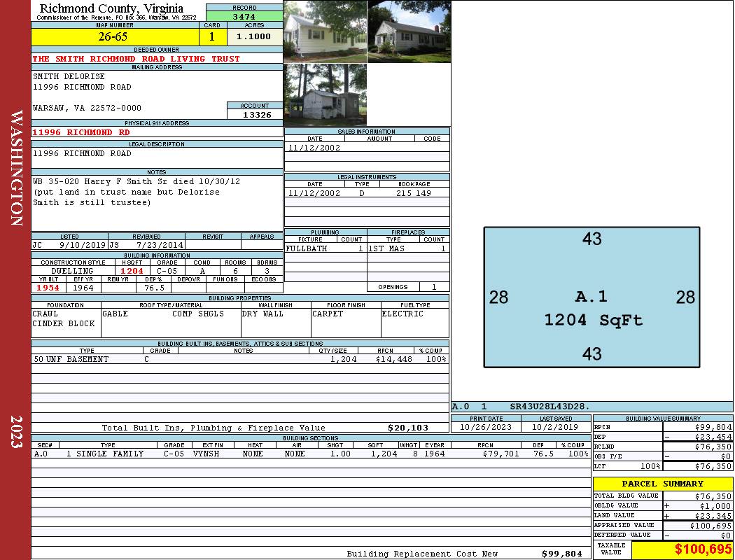Click the FULLBATH plumbing fixture

click(307, 248)
